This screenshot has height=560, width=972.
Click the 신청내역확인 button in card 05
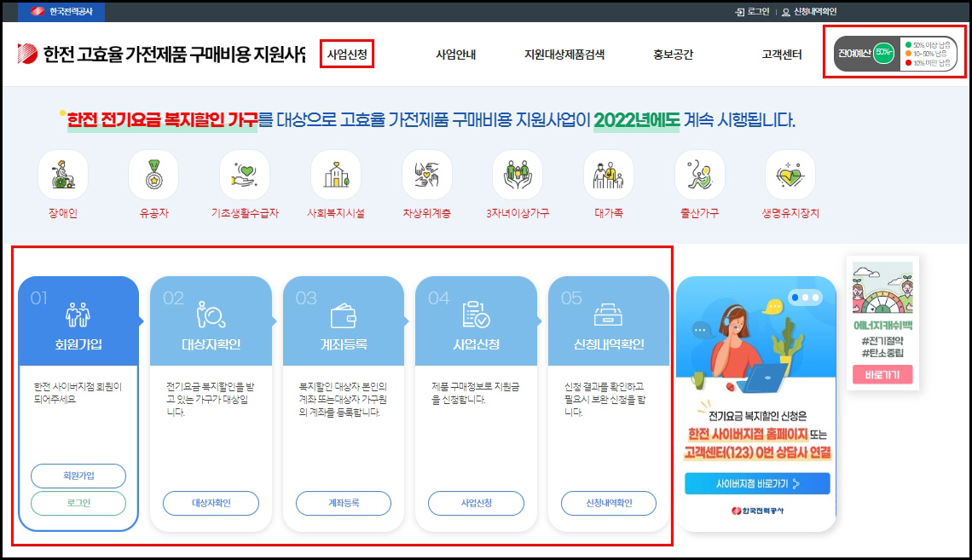608,503
